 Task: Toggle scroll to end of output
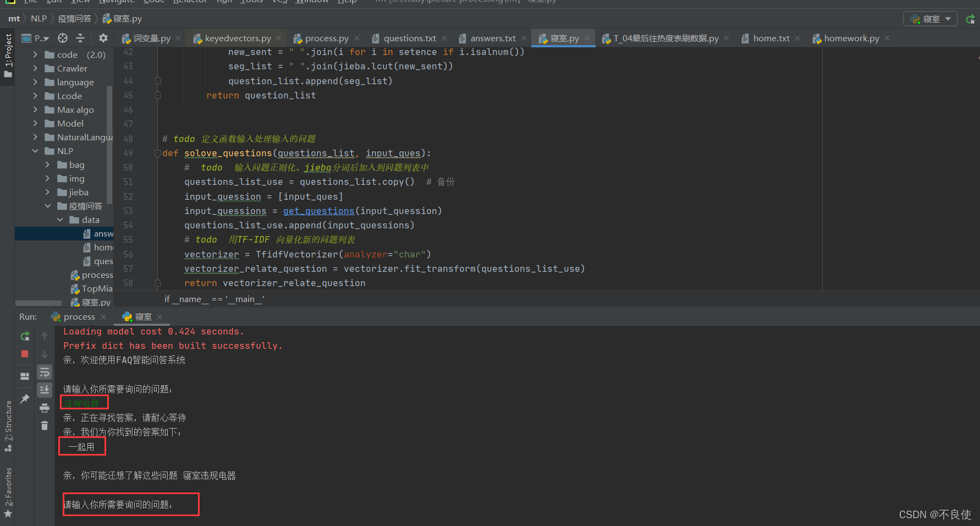point(45,390)
